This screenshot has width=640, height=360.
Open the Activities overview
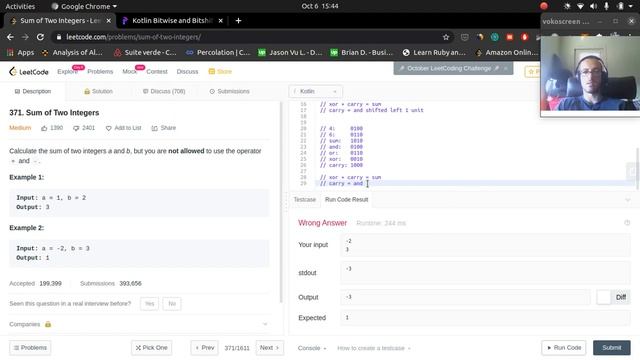[x=20, y=6]
